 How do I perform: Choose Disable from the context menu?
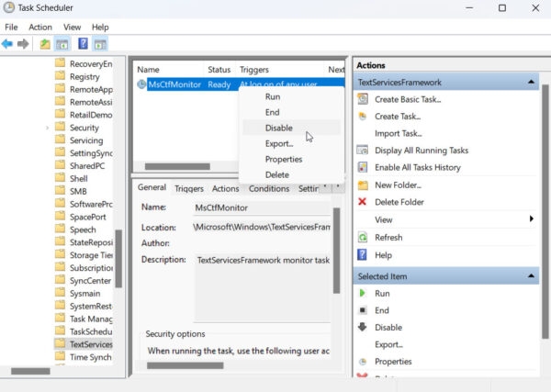pos(278,128)
